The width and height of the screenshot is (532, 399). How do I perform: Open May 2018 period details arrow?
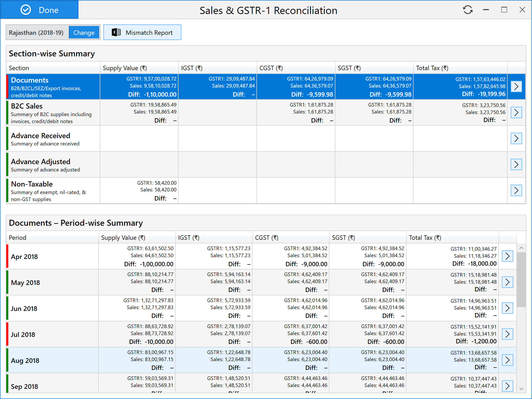tap(507, 282)
